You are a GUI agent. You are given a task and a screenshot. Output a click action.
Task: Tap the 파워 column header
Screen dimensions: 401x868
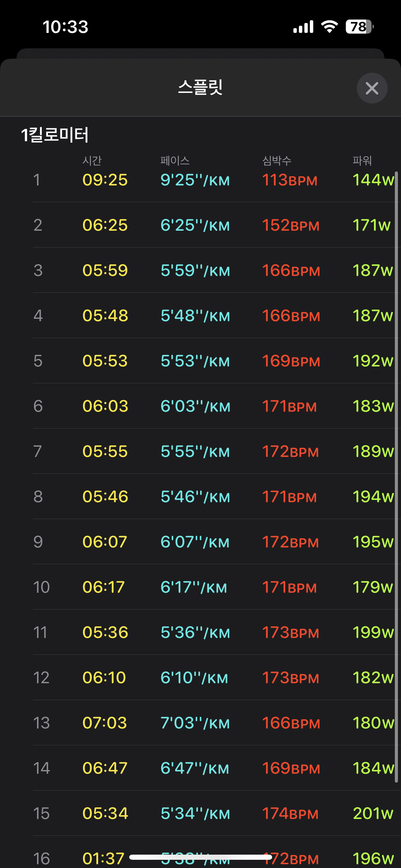362,160
